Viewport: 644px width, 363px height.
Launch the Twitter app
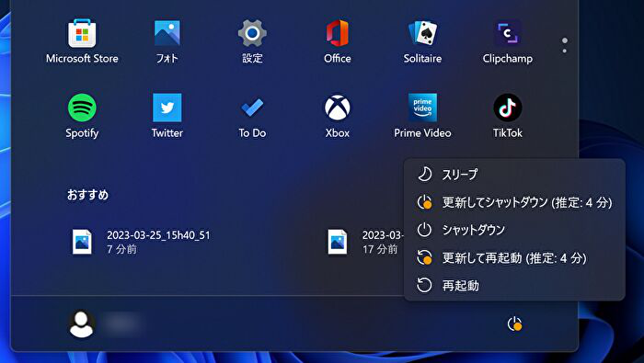click(167, 116)
